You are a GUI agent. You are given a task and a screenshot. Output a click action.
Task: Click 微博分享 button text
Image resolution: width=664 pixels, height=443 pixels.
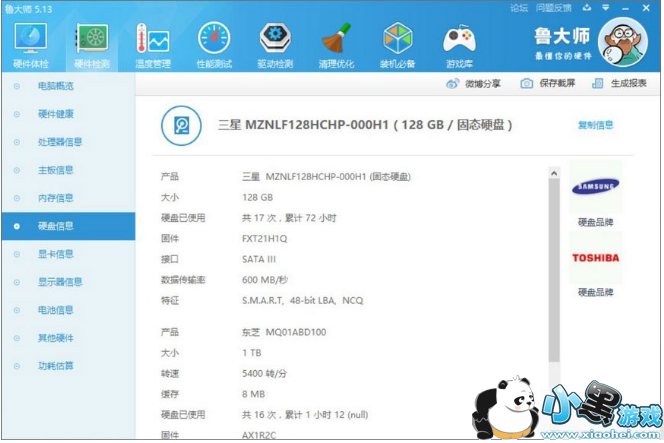click(483, 83)
